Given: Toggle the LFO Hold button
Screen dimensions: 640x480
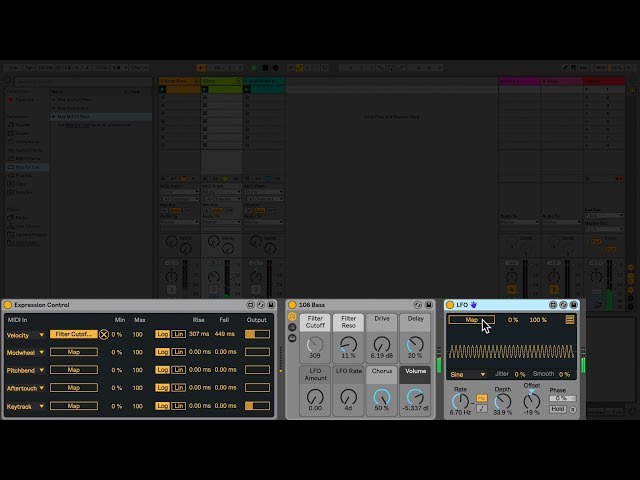Looking at the screenshot, I should click(x=558, y=409).
